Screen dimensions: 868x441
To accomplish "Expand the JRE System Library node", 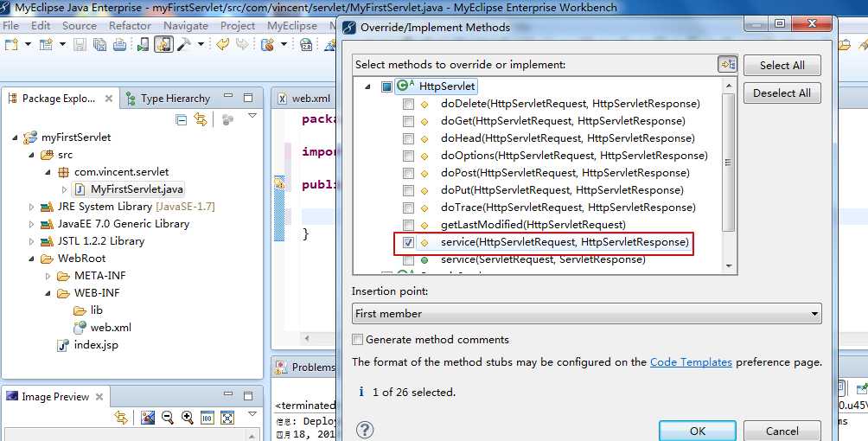I will pos(31,207).
